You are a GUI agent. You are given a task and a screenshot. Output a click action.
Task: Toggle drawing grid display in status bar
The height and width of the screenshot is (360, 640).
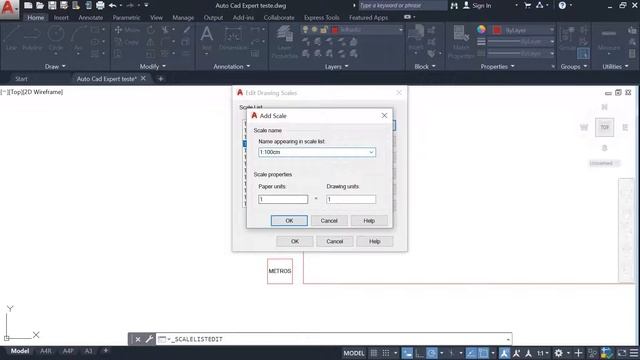(373, 353)
